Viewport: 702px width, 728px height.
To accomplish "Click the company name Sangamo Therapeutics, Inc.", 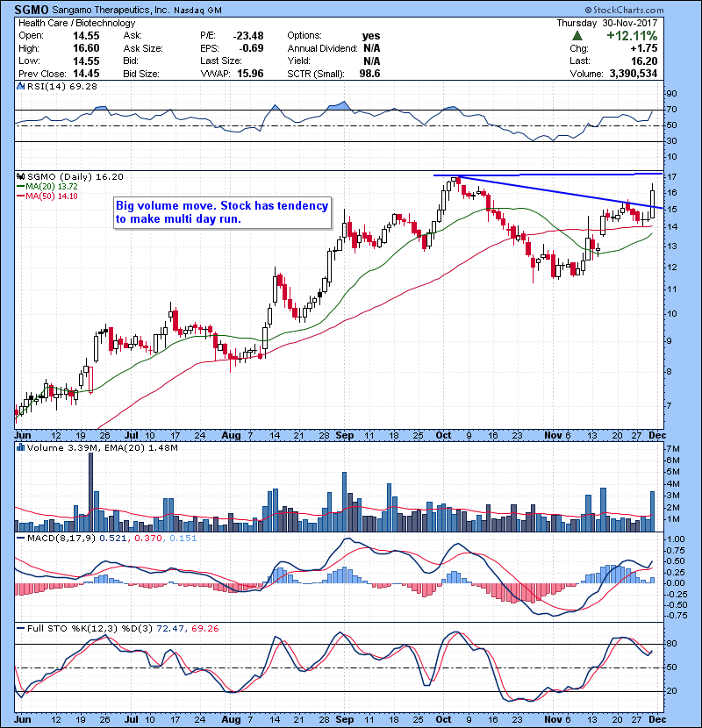I will (x=110, y=10).
